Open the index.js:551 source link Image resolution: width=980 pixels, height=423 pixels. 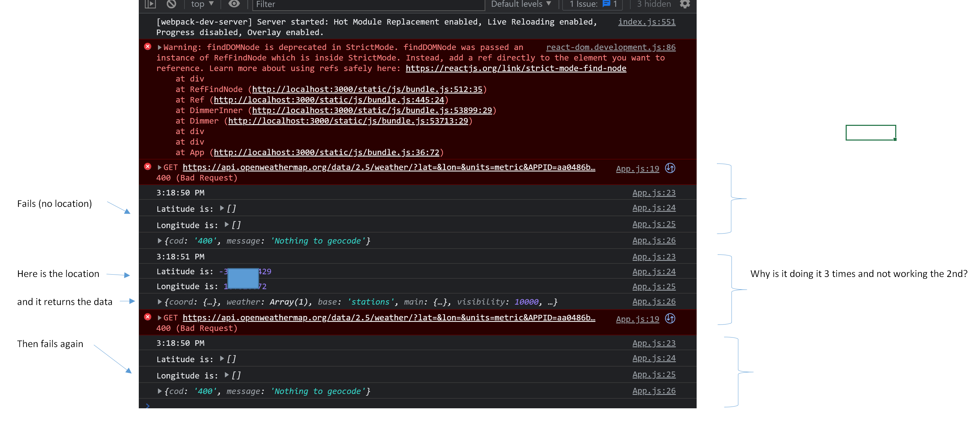647,22
